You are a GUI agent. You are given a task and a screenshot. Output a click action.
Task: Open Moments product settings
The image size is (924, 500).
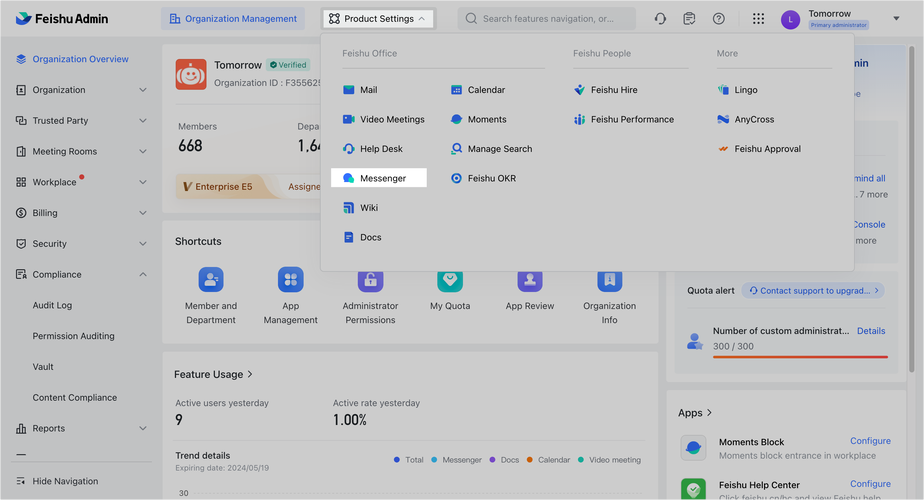pos(478,119)
